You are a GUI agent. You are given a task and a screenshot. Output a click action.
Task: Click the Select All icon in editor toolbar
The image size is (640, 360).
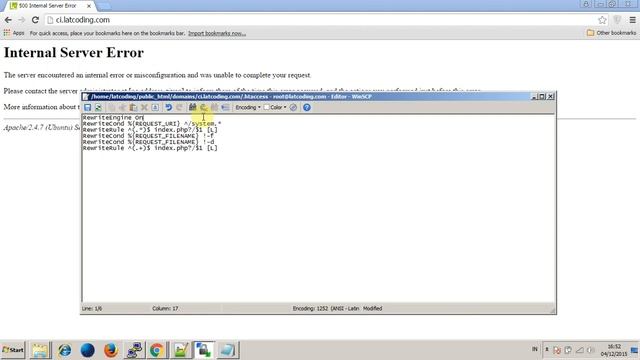point(155,107)
